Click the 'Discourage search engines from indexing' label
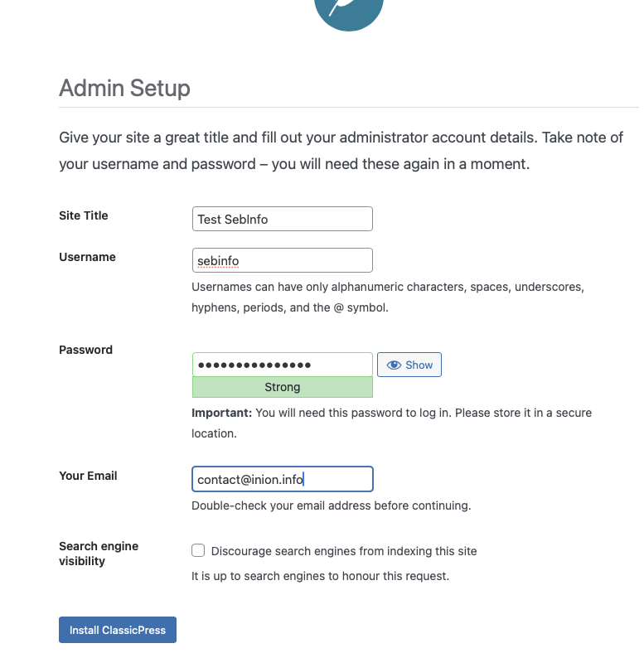Screen dimensions: 644x653 [344, 551]
